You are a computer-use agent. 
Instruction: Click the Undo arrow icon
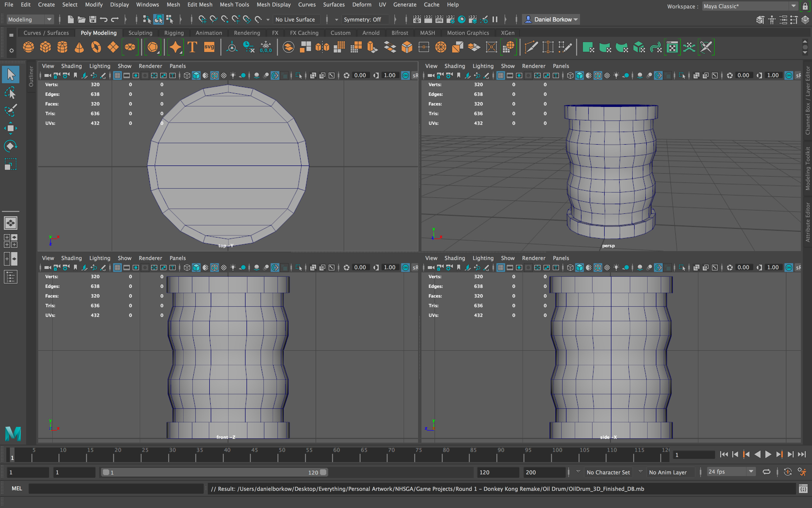[104, 20]
